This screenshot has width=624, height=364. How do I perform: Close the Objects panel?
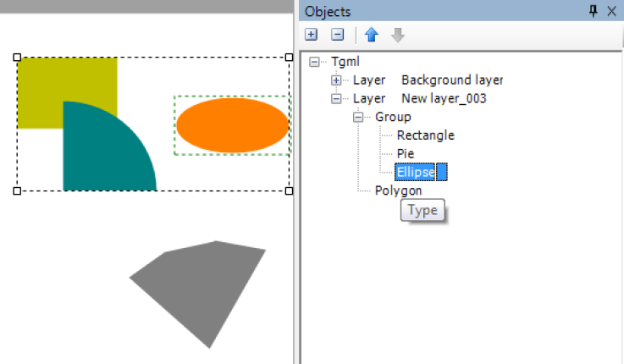[x=611, y=11]
